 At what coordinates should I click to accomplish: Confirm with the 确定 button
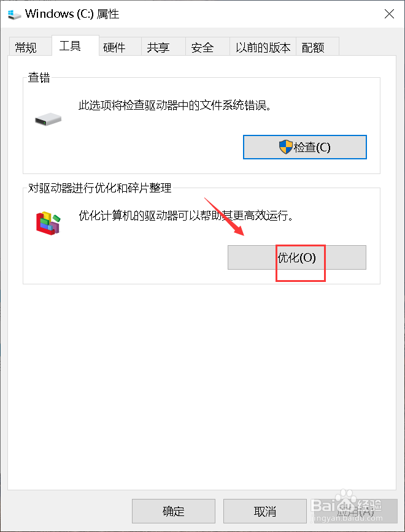174,511
